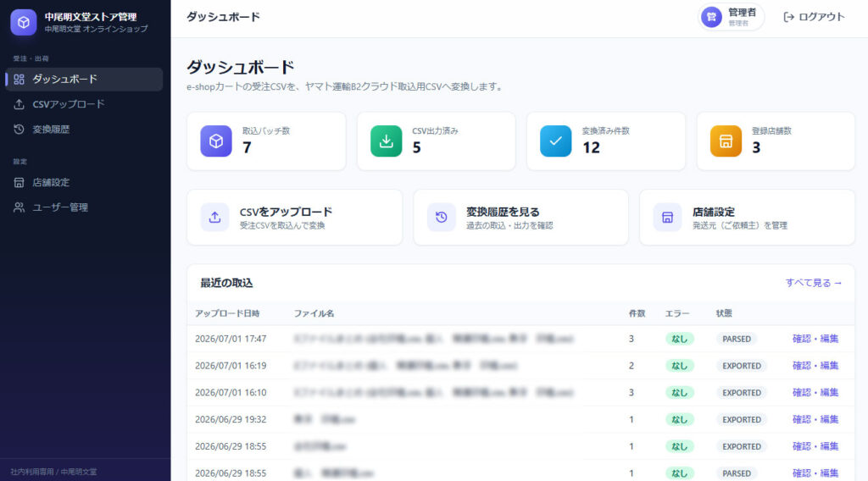Click the logout arrow icon
The image size is (868, 481).
click(789, 17)
